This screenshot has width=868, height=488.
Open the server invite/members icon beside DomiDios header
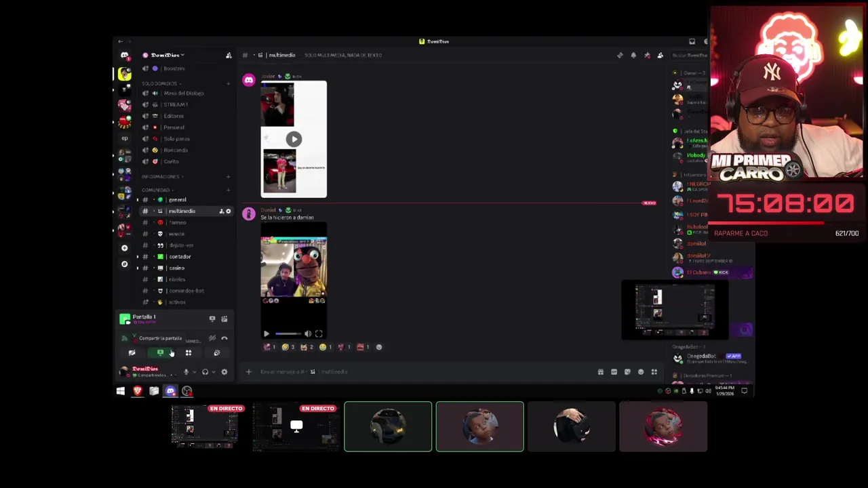click(229, 56)
